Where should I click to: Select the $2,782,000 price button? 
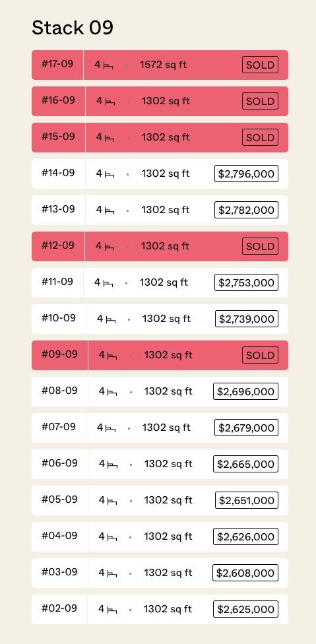(246, 210)
